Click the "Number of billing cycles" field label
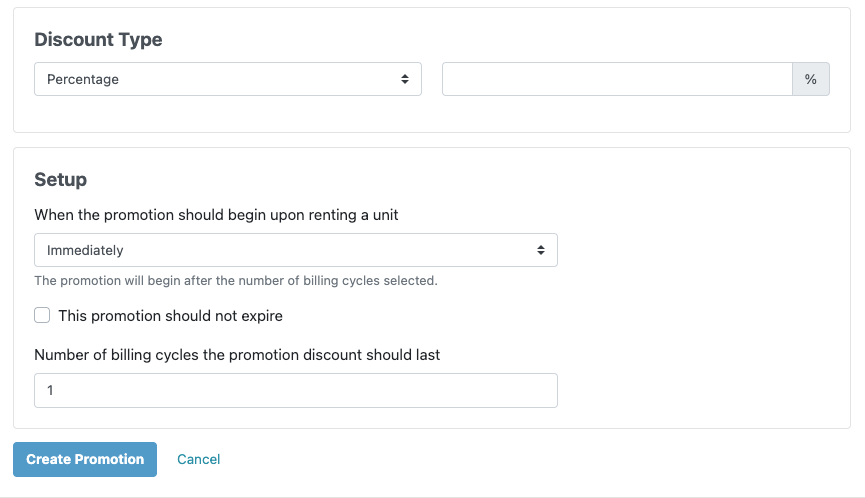The height and width of the screenshot is (498, 865). (237, 355)
